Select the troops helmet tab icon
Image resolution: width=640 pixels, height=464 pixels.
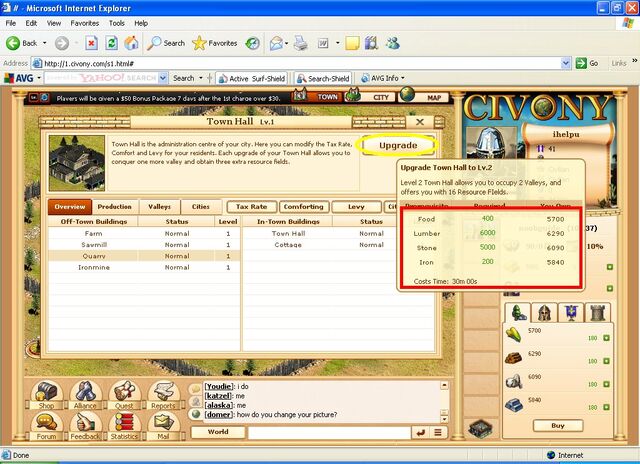(544, 313)
